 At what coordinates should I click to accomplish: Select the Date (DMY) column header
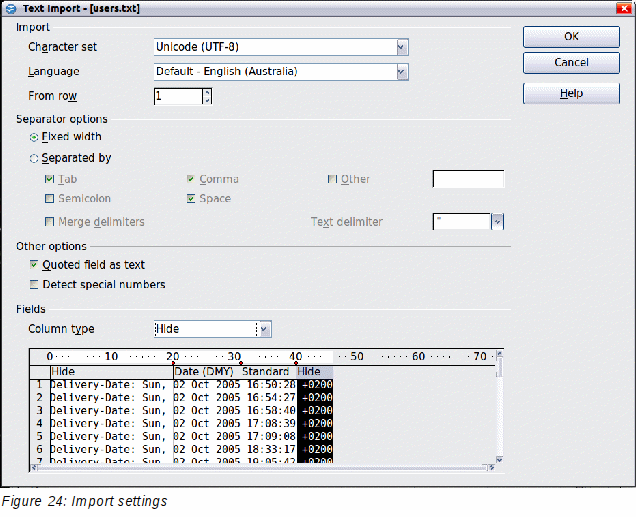pos(207,372)
